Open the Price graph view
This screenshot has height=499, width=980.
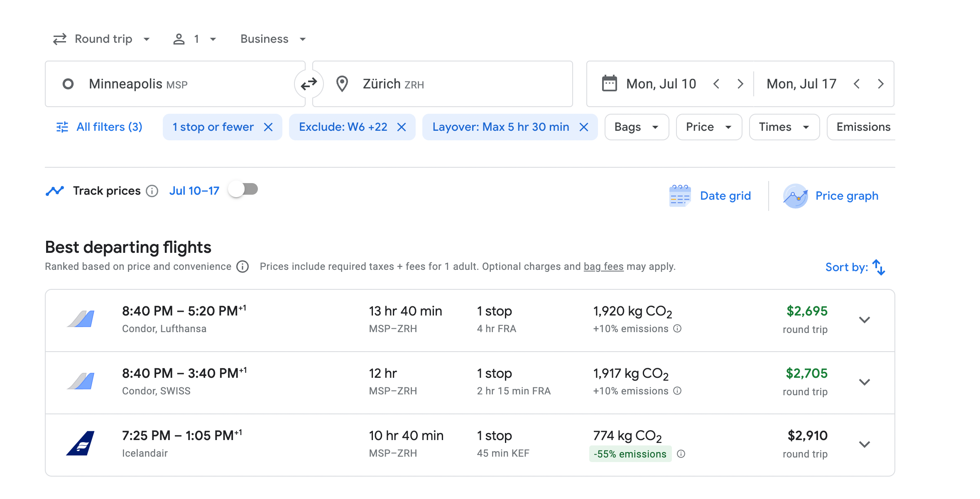pyautogui.click(x=831, y=196)
